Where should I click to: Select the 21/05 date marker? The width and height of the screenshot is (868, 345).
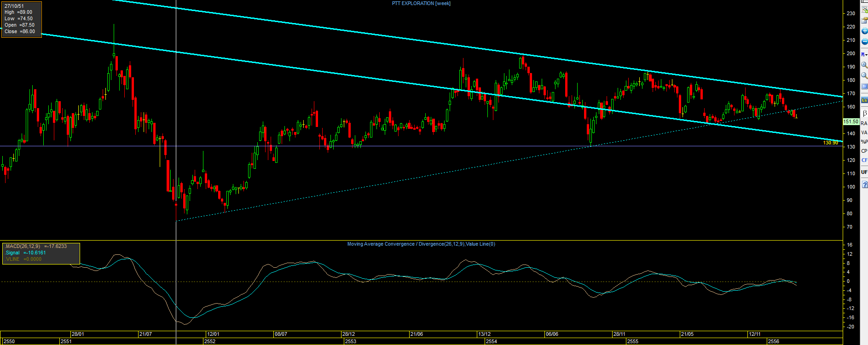click(687, 334)
